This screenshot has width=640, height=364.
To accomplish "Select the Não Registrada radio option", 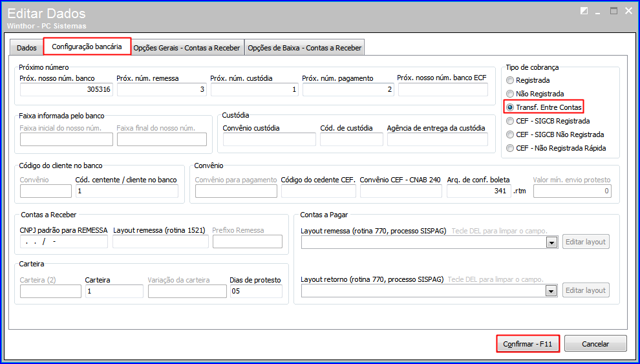I will pos(510,94).
